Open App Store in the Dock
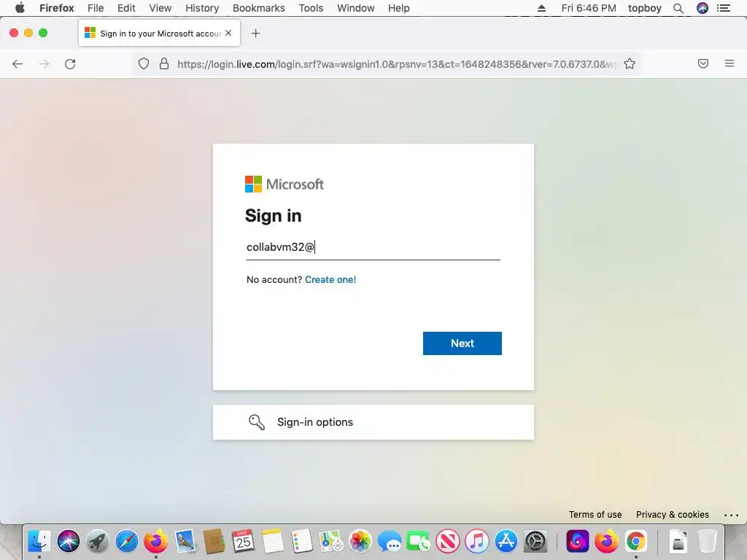This screenshot has height=560, width=747. [506, 542]
